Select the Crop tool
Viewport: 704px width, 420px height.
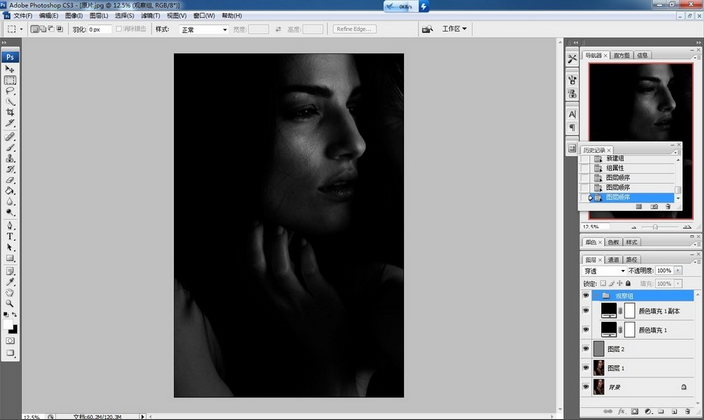pyautogui.click(x=10, y=112)
